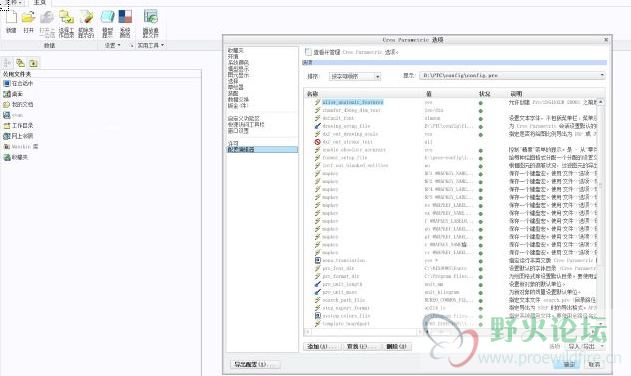Click the 值 value column header

[x=429, y=94]
